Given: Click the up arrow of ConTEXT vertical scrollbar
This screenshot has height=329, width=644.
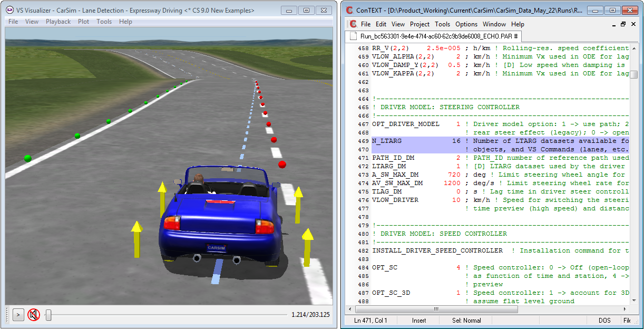Looking at the screenshot, I should (634, 48).
